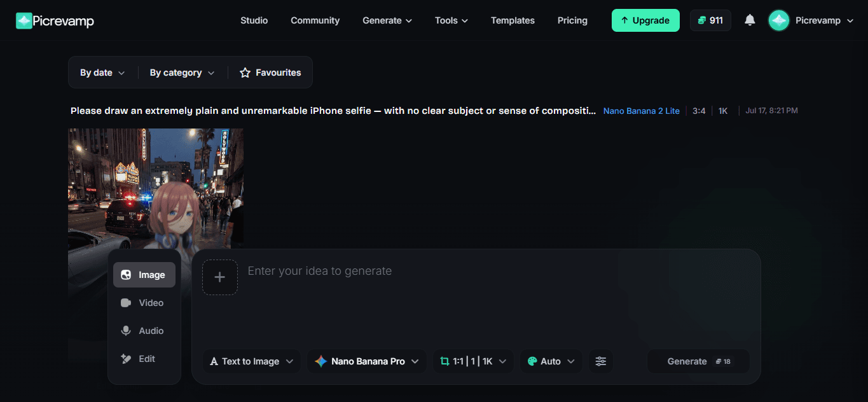The width and height of the screenshot is (868, 402).
Task: Expand the Tools menu
Action: click(451, 20)
